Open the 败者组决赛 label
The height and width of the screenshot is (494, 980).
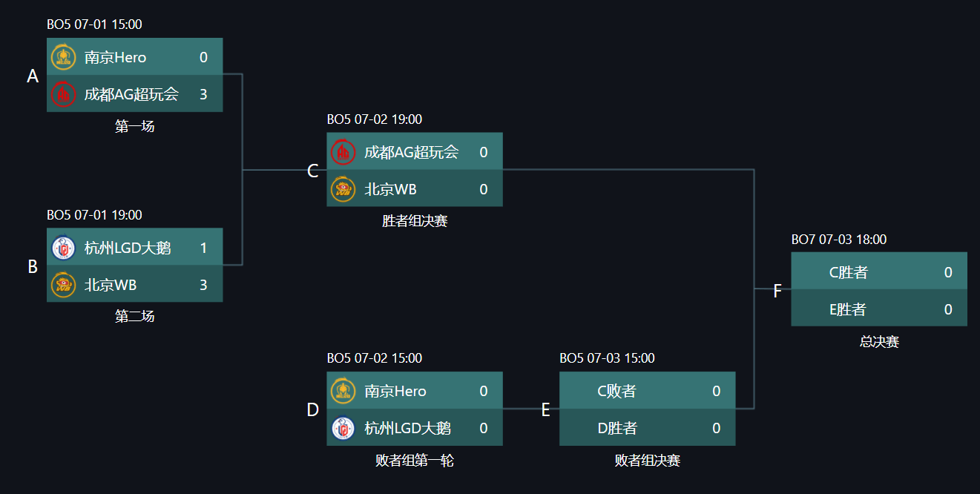point(648,461)
